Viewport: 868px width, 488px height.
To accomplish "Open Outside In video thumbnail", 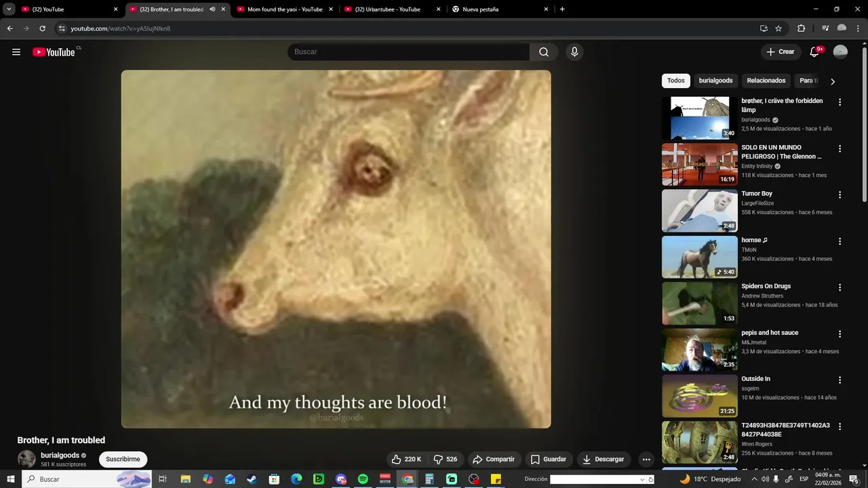I will click(x=699, y=396).
